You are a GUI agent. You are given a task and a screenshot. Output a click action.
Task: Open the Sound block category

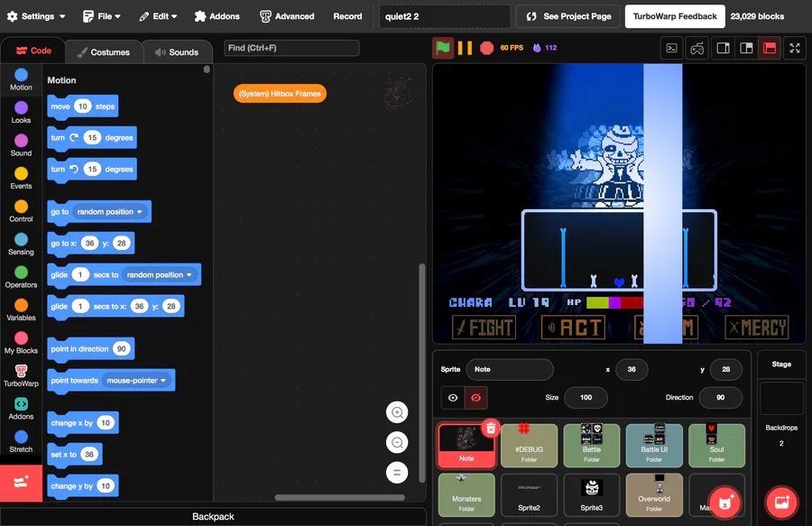[x=21, y=145]
